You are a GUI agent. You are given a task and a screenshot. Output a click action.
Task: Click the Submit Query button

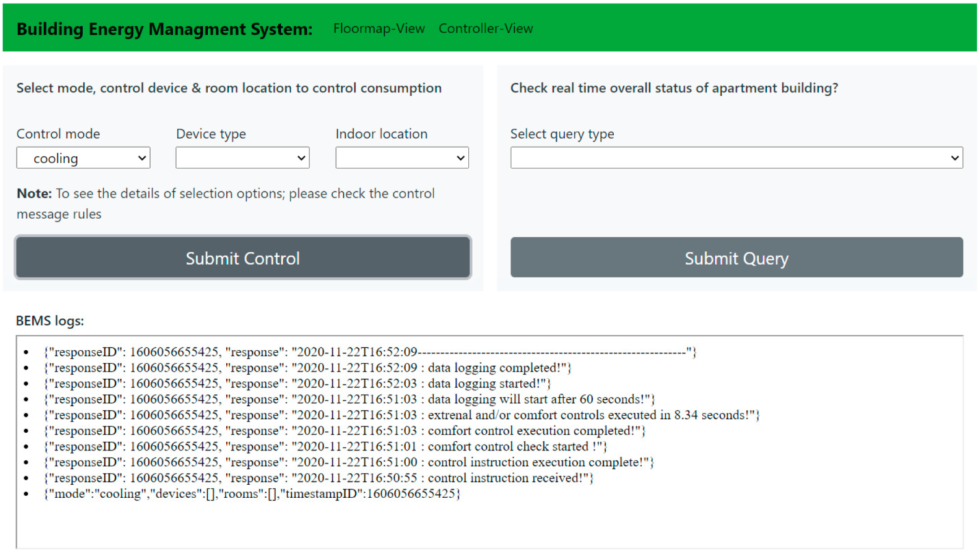[736, 258]
